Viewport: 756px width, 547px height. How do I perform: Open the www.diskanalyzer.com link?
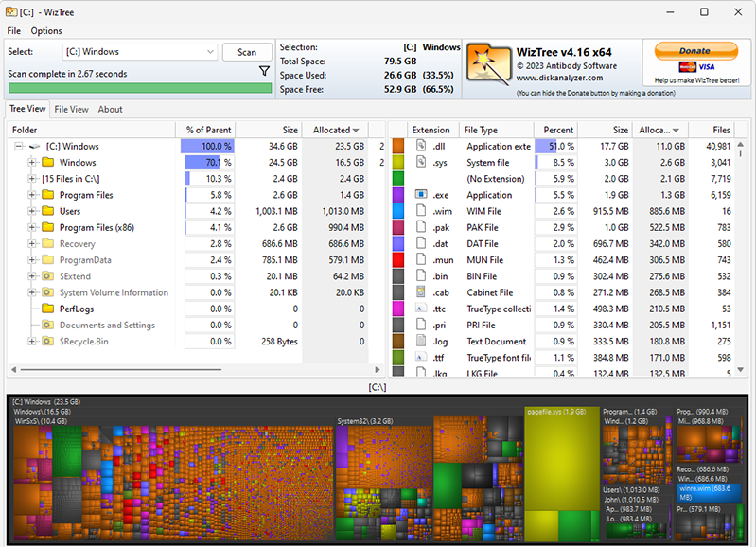pos(559,78)
